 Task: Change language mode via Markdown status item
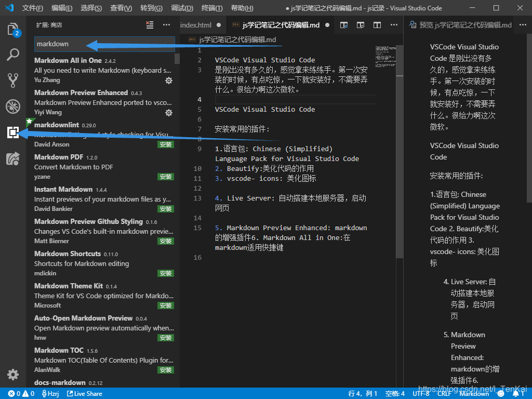[474, 394]
